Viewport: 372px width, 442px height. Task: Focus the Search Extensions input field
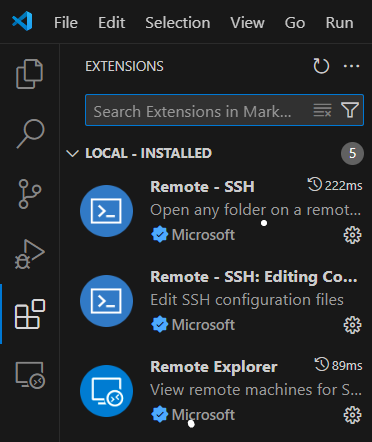pos(224,110)
